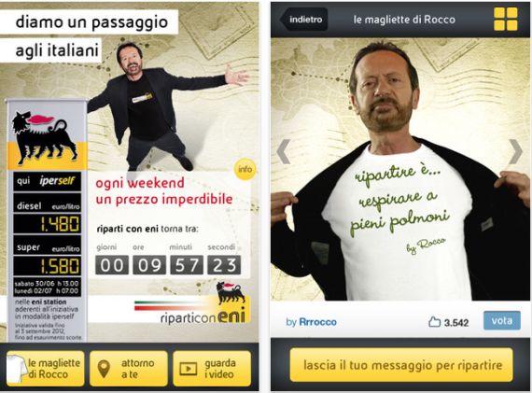
Task: Go back with the indietro button
Action: click(304, 20)
